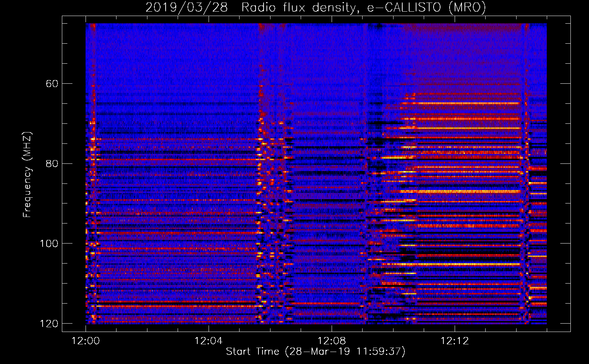
Task: Click the '100' frequency tick label
Action: (x=49, y=244)
